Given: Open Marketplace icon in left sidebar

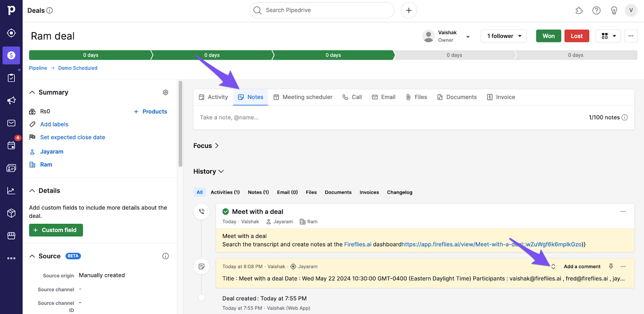Looking at the screenshot, I should coord(11,235).
